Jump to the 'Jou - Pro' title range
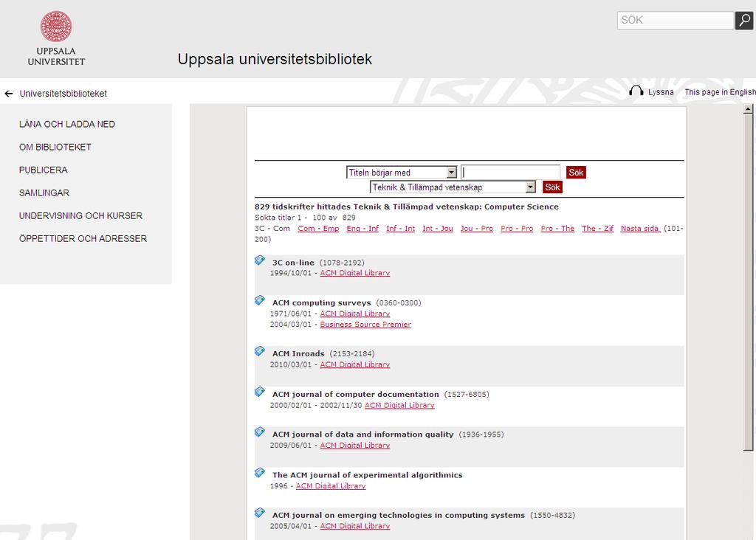Image resolution: width=756 pixels, height=540 pixels. [x=477, y=229]
